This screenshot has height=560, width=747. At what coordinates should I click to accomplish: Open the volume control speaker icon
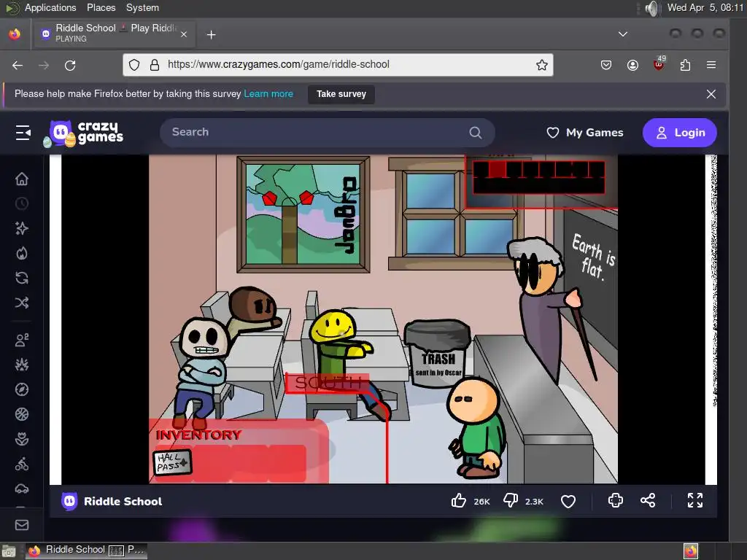[651, 8]
